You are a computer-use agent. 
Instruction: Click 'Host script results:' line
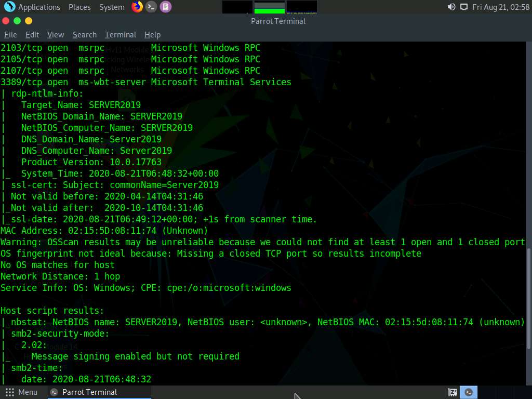tap(52, 311)
